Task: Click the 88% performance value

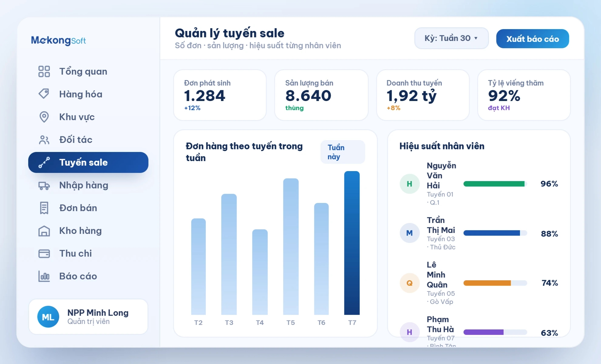Action: pos(549,234)
